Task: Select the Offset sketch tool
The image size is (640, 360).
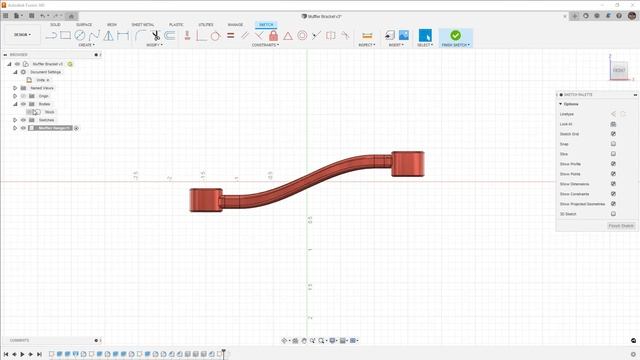Action: (x=170, y=36)
